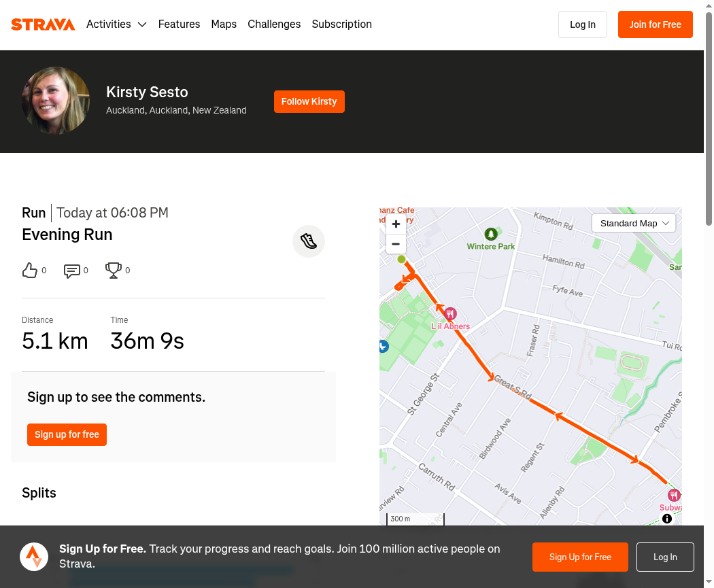
Task: Open comments via the speech bubble icon
Action: point(72,271)
